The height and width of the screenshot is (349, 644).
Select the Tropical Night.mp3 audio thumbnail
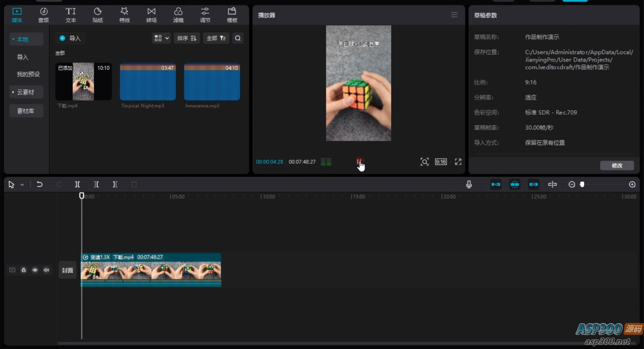tap(148, 82)
